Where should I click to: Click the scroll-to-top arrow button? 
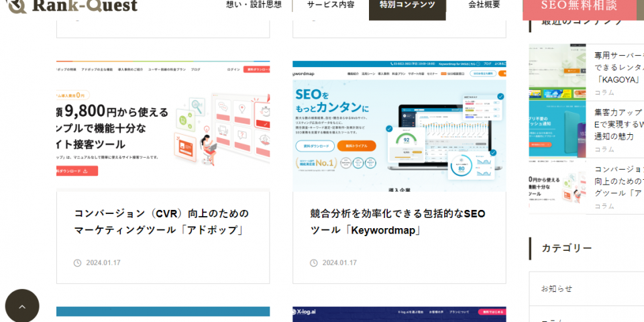[x=22, y=306]
